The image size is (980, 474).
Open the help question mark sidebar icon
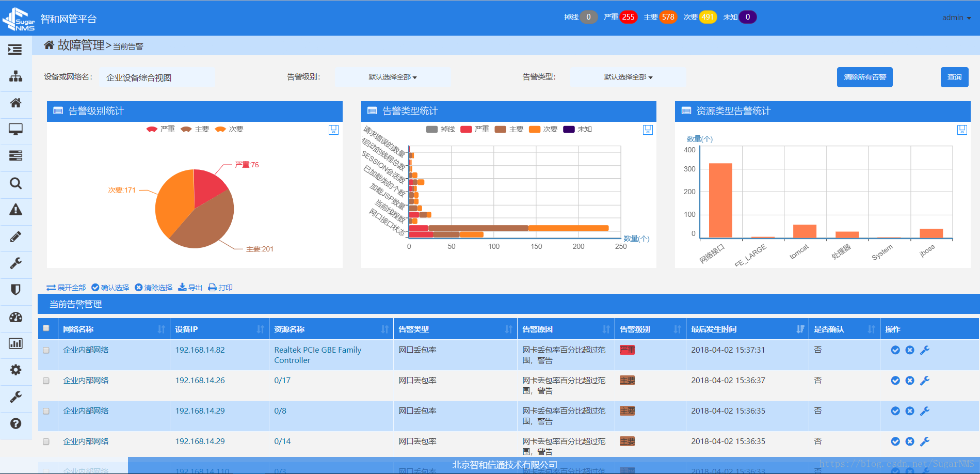(15, 423)
